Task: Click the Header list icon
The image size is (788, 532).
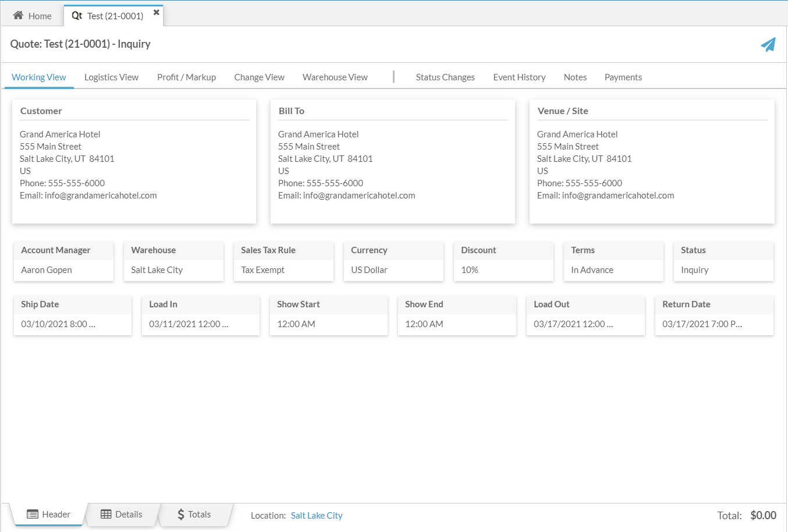Action: 33,515
